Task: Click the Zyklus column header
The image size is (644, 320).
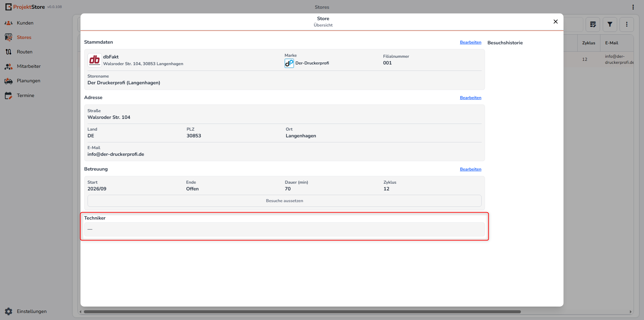Action: point(589,43)
